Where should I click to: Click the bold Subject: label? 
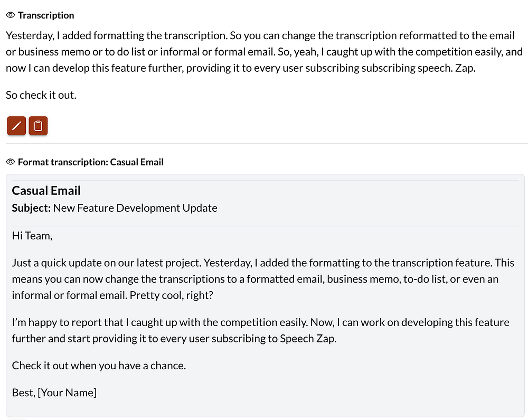coord(31,208)
